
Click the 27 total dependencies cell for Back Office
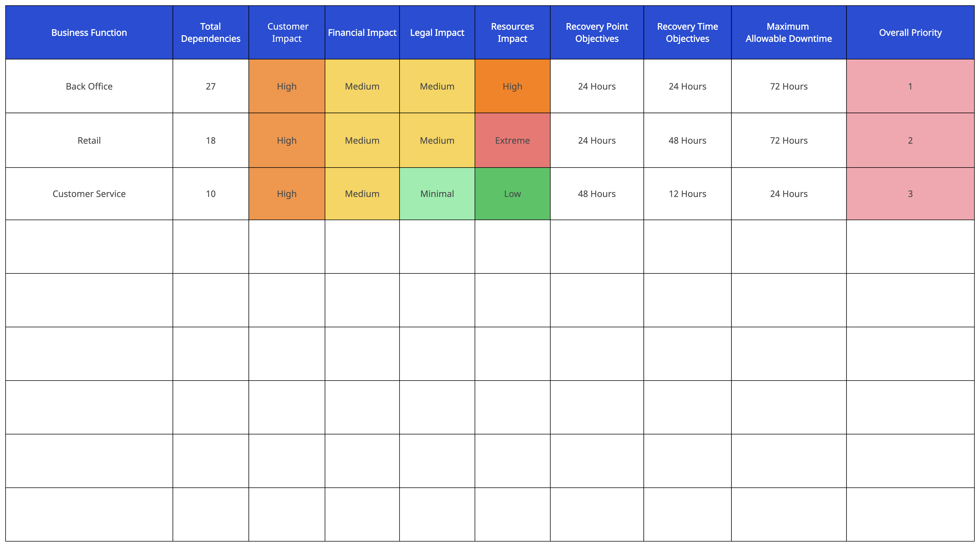tap(211, 86)
